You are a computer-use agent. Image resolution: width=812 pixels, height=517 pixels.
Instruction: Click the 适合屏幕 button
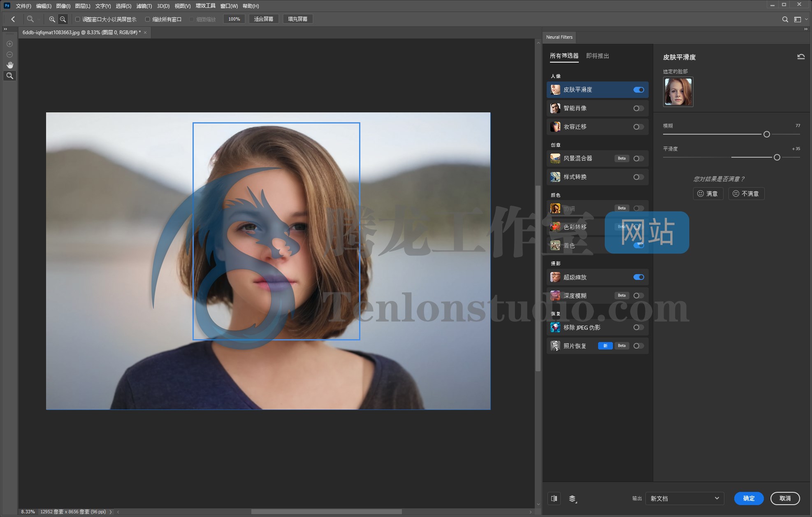point(264,19)
